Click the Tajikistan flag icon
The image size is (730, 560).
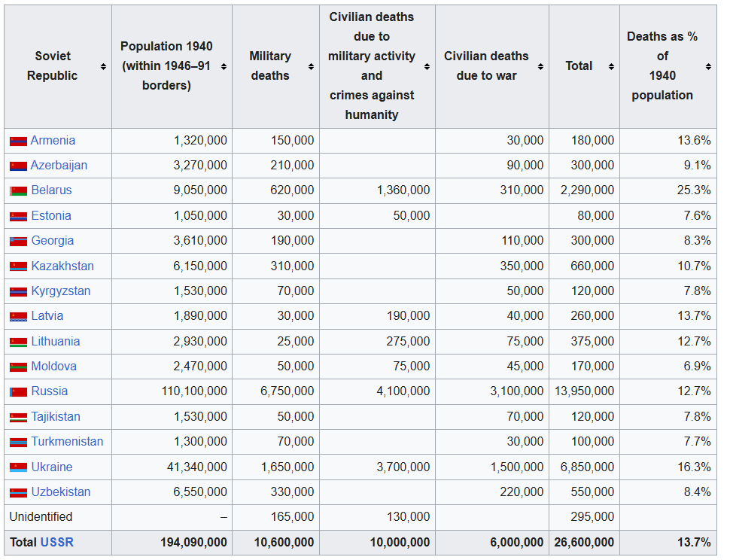[x=18, y=418]
